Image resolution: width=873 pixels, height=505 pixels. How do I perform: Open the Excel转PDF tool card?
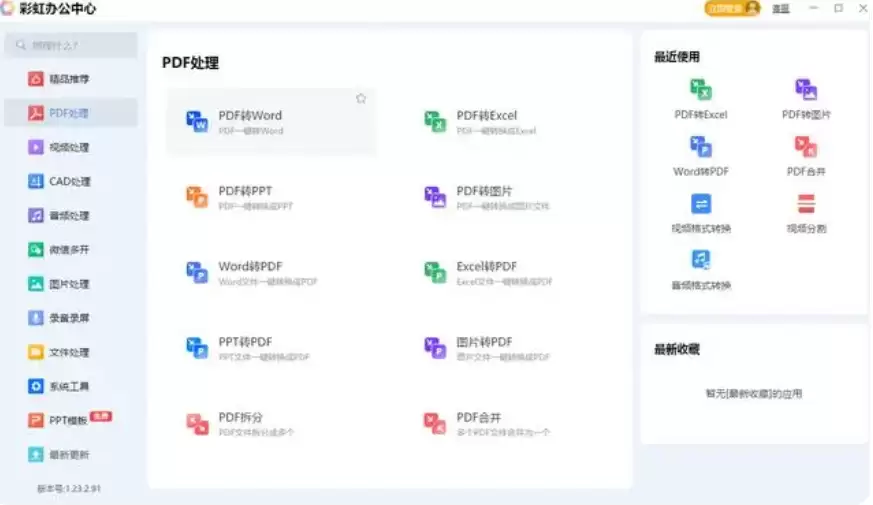point(509,273)
